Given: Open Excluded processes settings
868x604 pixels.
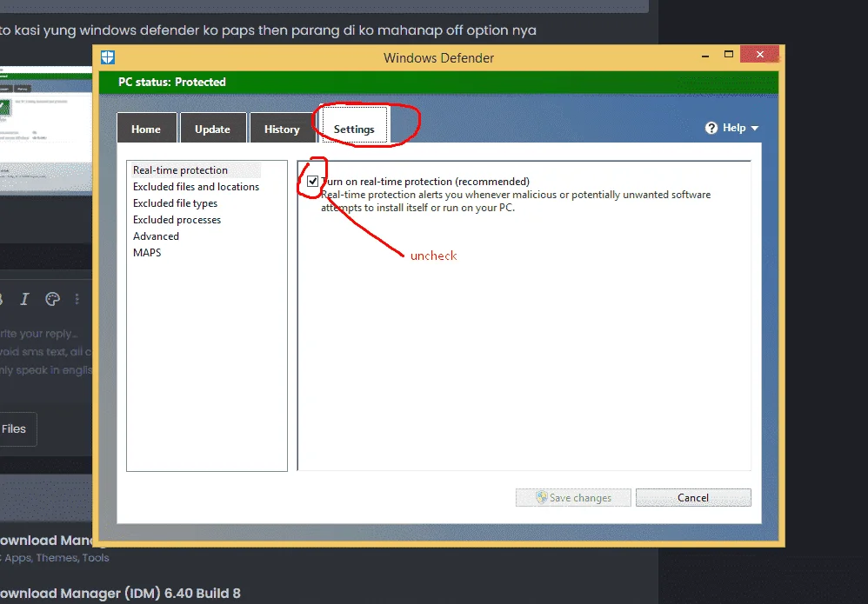Looking at the screenshot, I should pyautogui.click(x=177, y=220).
